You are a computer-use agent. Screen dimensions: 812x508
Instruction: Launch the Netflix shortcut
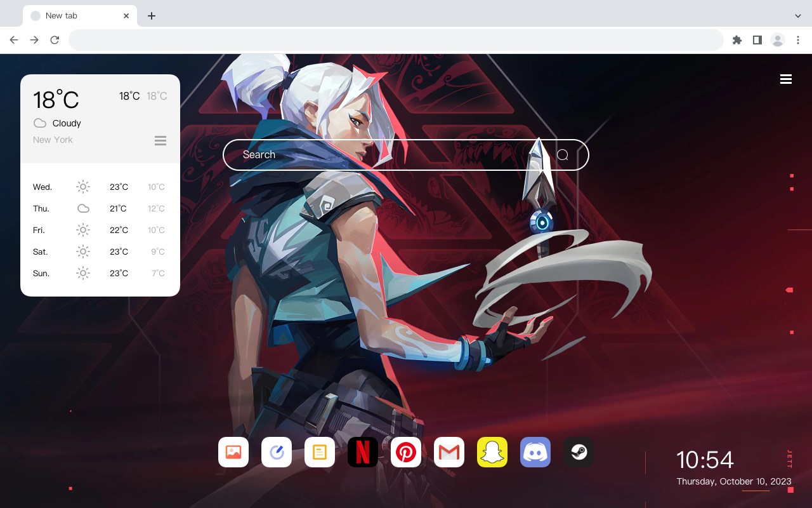(363, 452)
